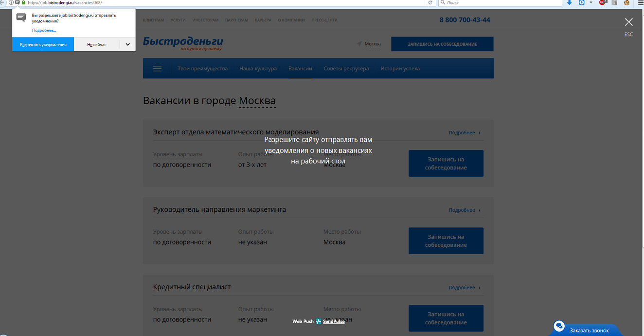Open Твои преимущества tab
644x336 pixels.
(202, 69)
